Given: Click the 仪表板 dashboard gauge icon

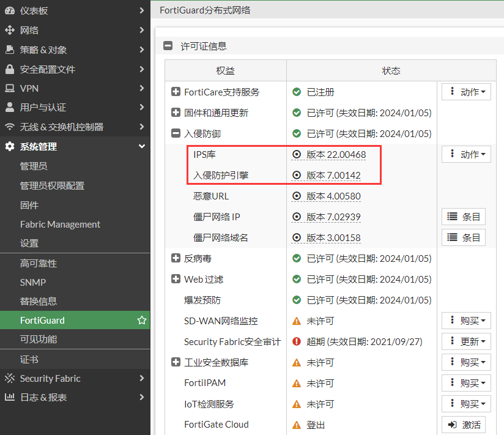Looking at the screenshot, I should (10, 10).
